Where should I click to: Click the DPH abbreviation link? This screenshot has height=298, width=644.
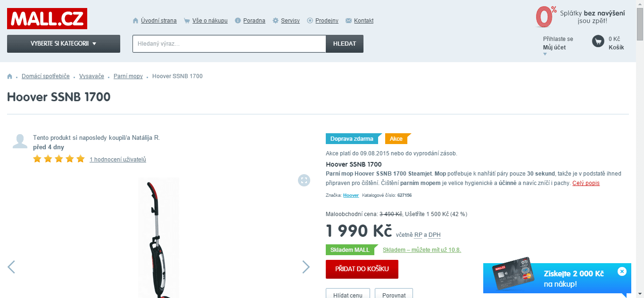point(435,235)
